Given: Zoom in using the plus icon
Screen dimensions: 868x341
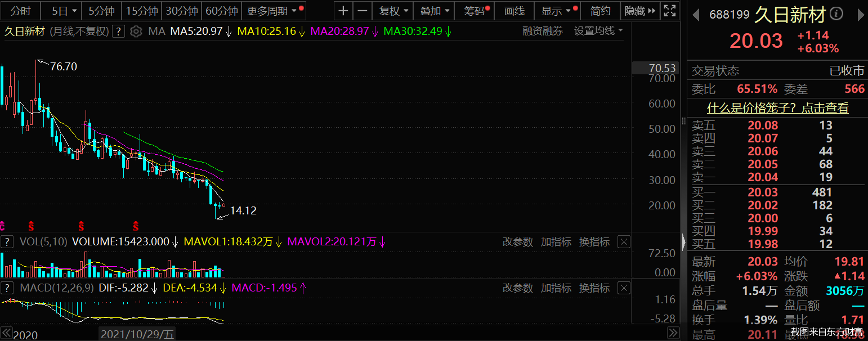Looking at the screenshot, I should 344,10.
